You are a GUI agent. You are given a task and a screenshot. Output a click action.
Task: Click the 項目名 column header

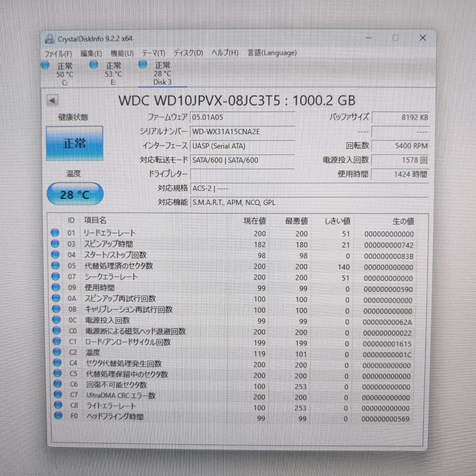coord(95,220)
